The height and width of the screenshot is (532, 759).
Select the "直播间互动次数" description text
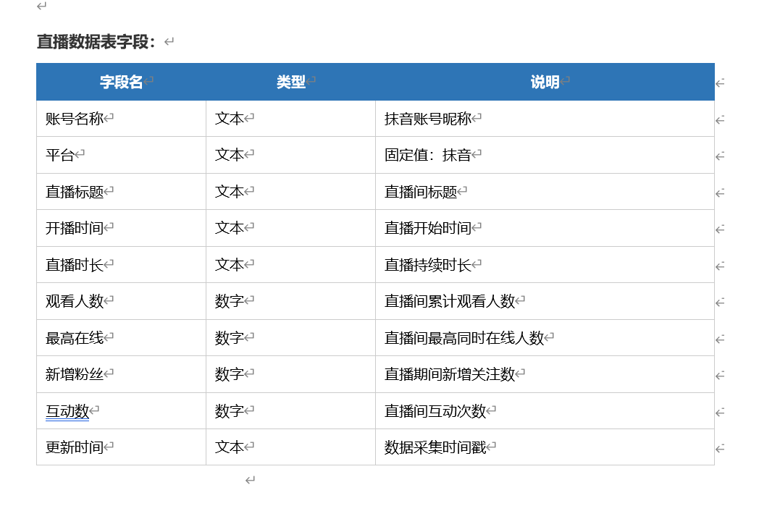[x=435, y=410]
